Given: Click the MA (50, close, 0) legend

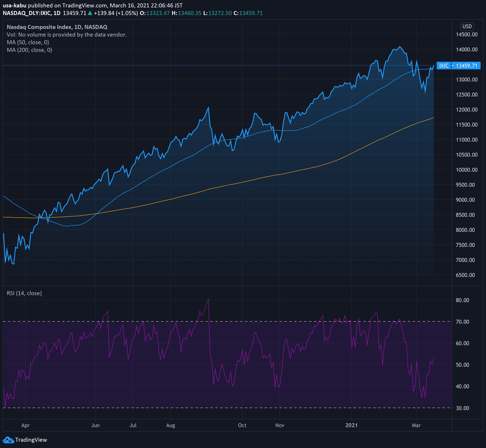Looking at the screenshot, I should pyautogui.click(x=28, y=42).
